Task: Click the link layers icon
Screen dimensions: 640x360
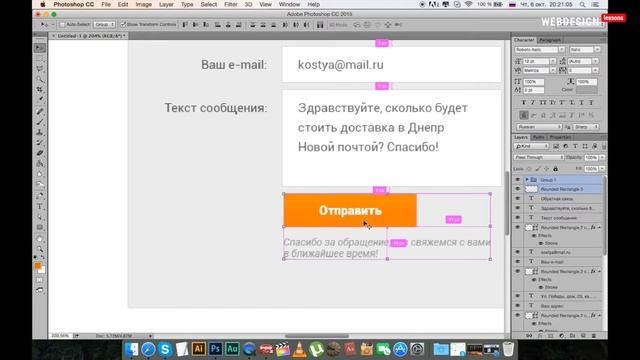Action: pos(529,336)
